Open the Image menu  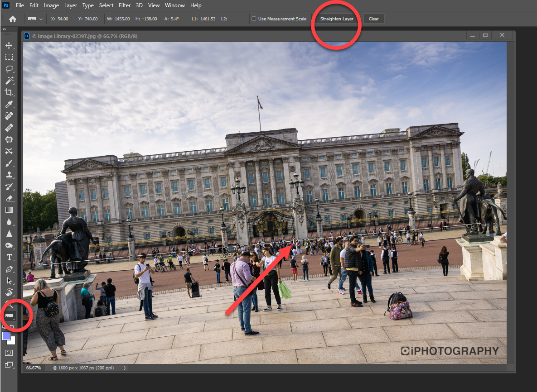click(51, 5)
